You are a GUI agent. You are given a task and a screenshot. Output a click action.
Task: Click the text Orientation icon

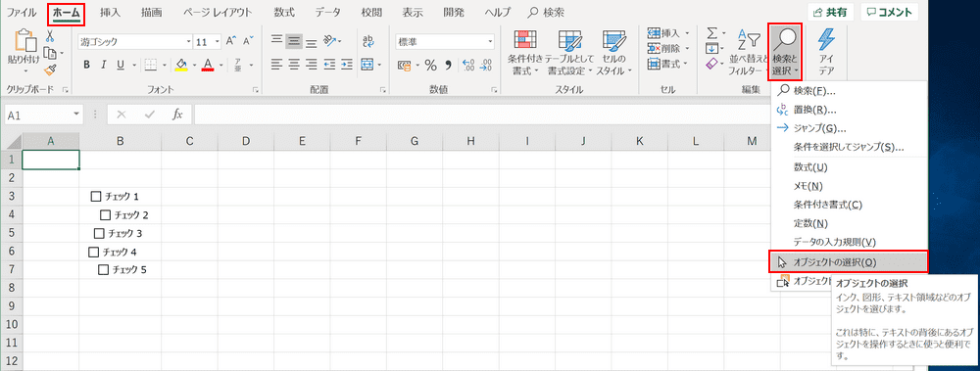(328, 41)
